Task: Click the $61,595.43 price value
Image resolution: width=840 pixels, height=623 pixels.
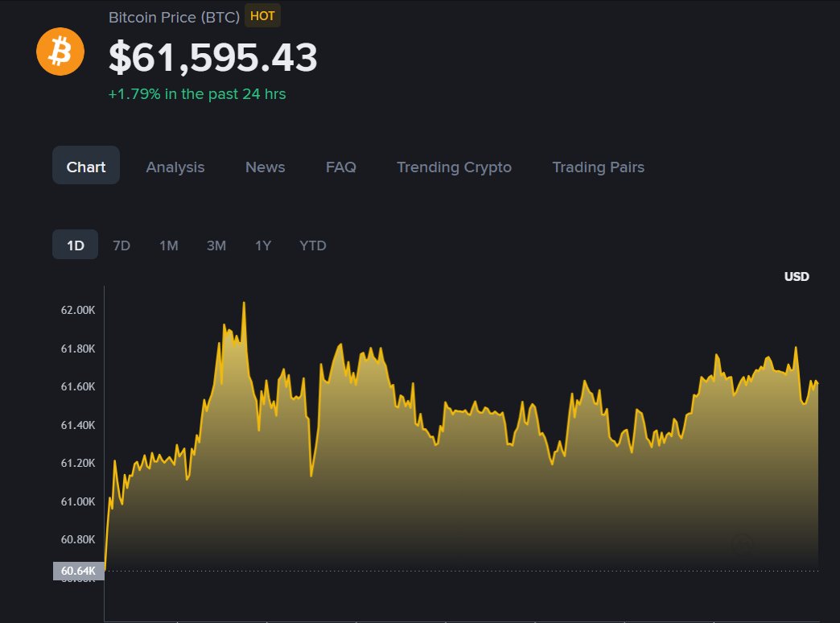Action: pos(213,57)
